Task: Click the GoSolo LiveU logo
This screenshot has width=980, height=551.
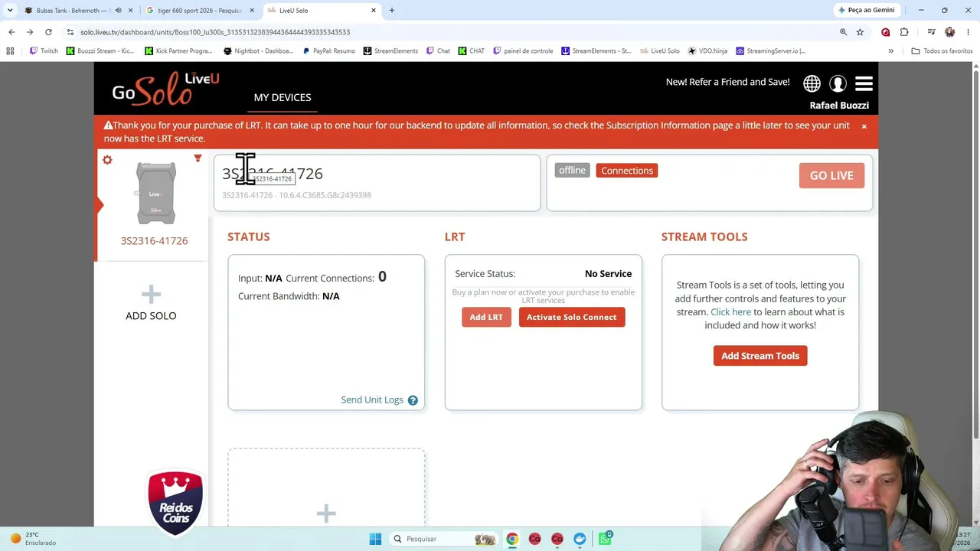Action: [165, 89]
